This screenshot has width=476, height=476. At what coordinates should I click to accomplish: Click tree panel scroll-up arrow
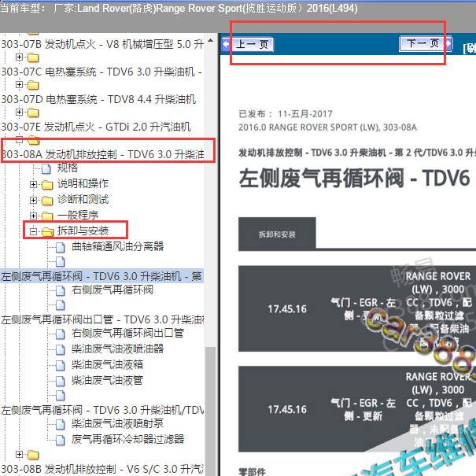[x=210, y=40]
